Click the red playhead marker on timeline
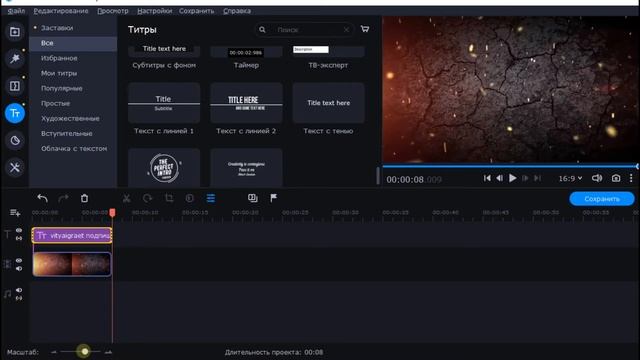This screenshot has width=640, height=360. click(112, 213)
